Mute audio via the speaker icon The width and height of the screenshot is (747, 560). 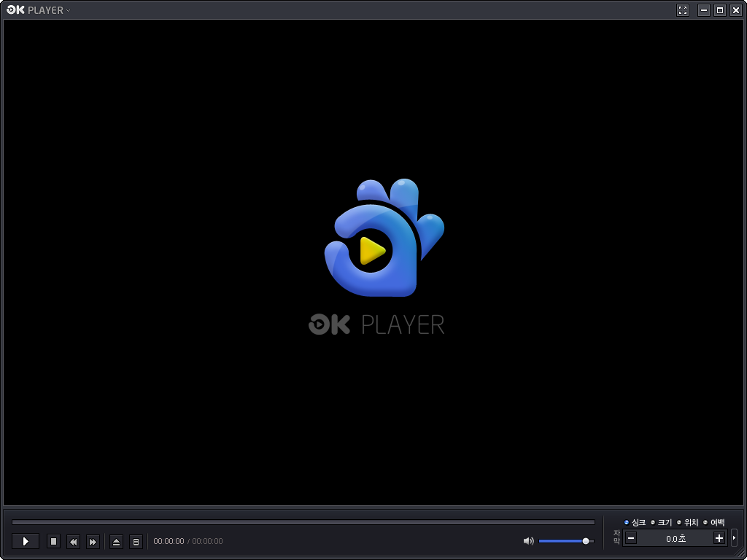click(528, 541)
